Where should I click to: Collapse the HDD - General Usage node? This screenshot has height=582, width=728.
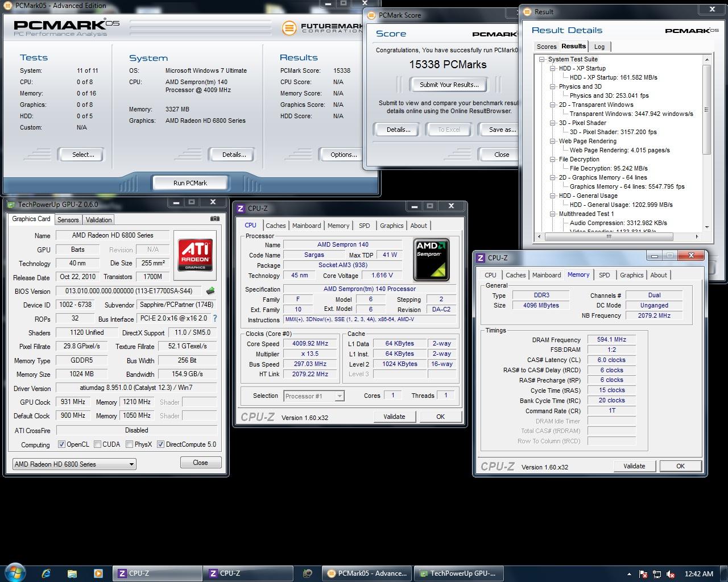pos(552,196)
